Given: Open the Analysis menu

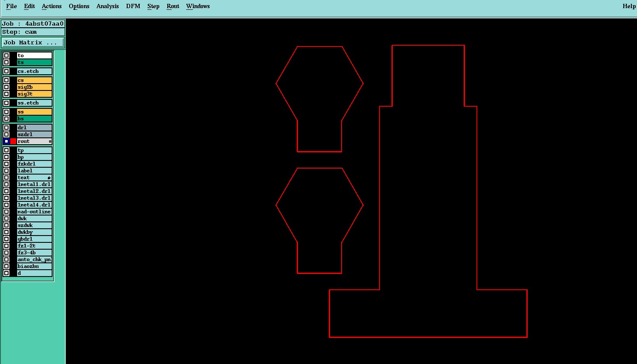Looking at the screenshot, I should click(x=108, y=6).
